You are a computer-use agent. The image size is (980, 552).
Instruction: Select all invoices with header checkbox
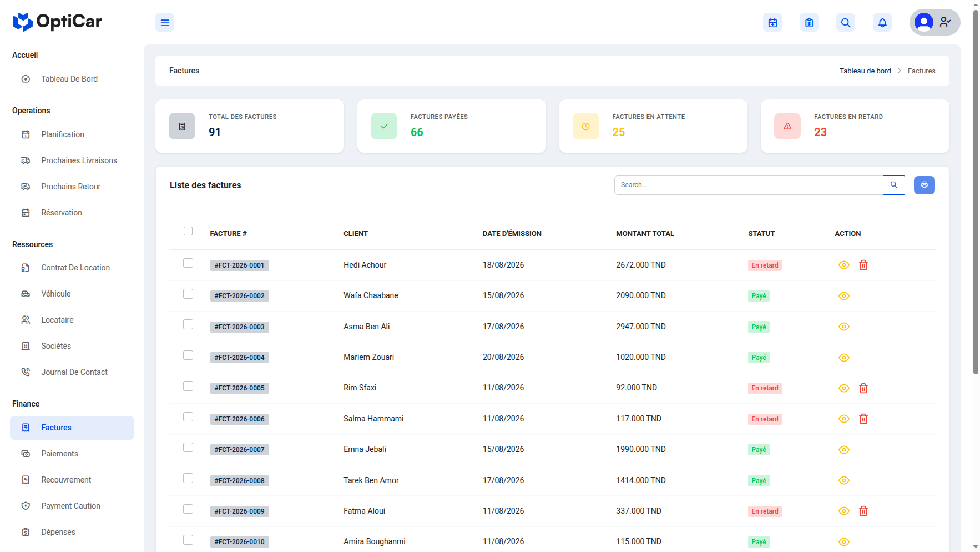[x=188, y=231]
